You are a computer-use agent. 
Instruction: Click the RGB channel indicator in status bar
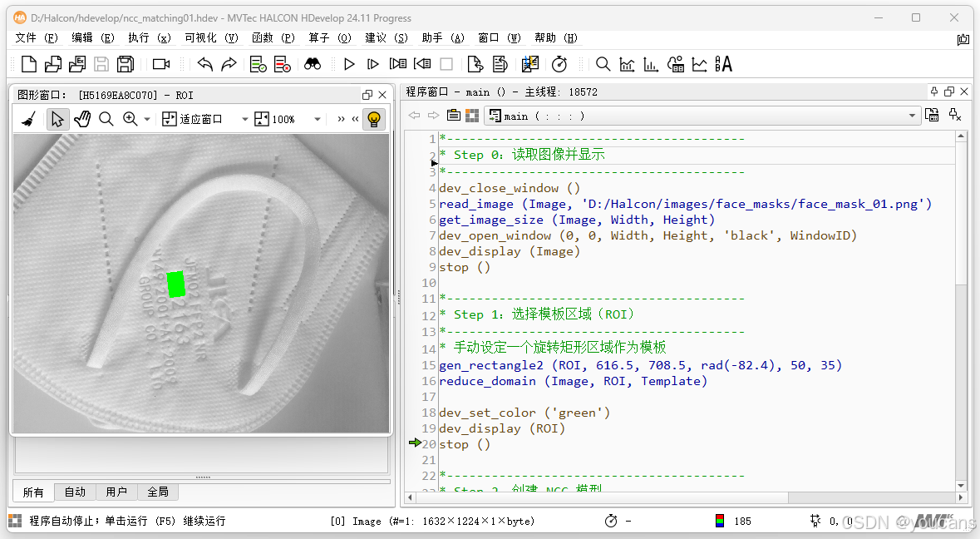(x=720, y=521)
